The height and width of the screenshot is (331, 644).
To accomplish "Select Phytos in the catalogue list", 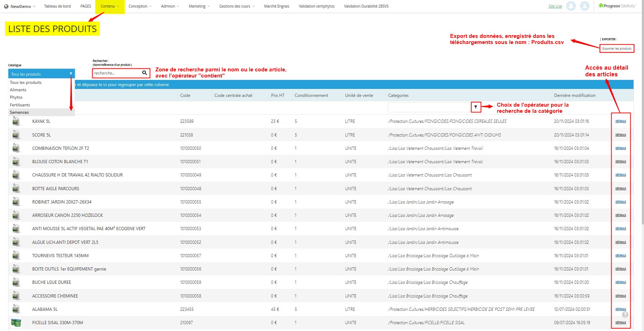I will (x=16, y=97).
